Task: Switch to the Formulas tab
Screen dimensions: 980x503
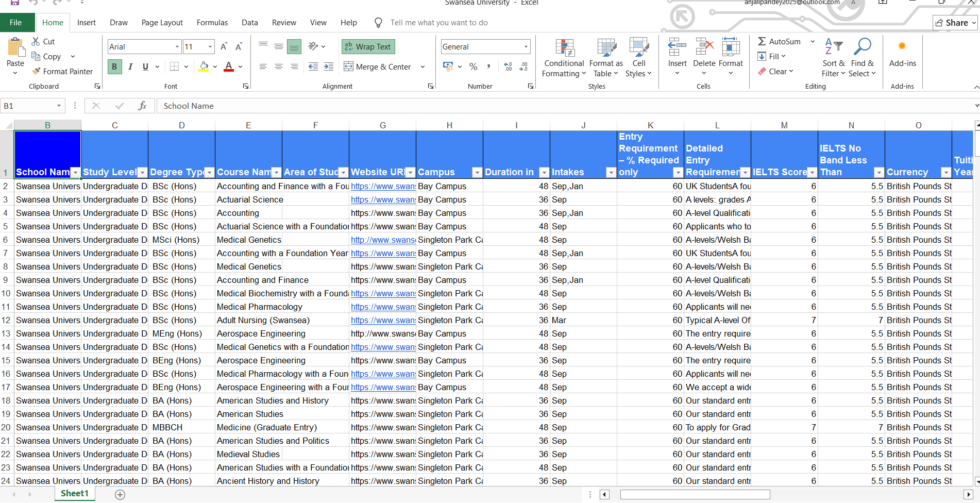Action: pos(212,23)
